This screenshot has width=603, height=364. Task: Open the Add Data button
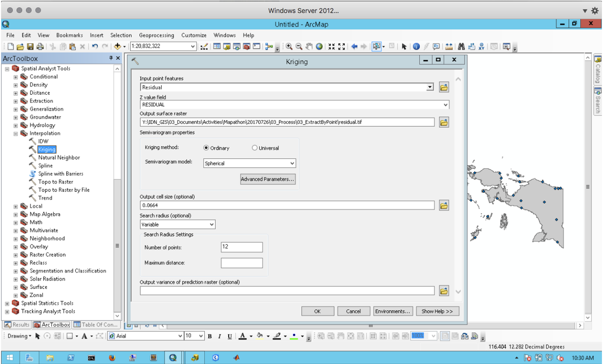tap(118, 46)
